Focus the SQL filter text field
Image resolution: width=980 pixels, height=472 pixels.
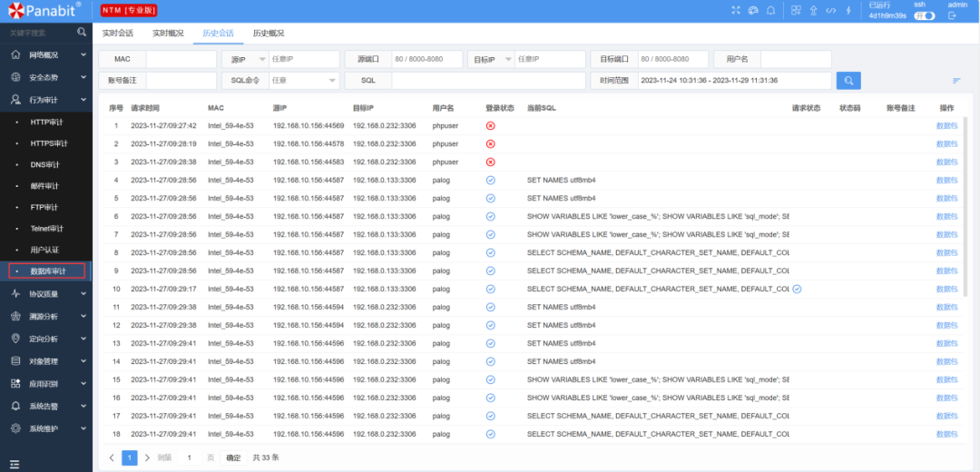pyautogui.click(x=488, y=81)
